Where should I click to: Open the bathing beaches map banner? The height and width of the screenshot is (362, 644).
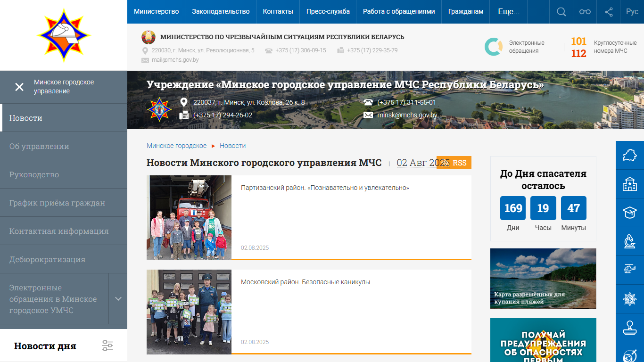[x=543, y=279]
